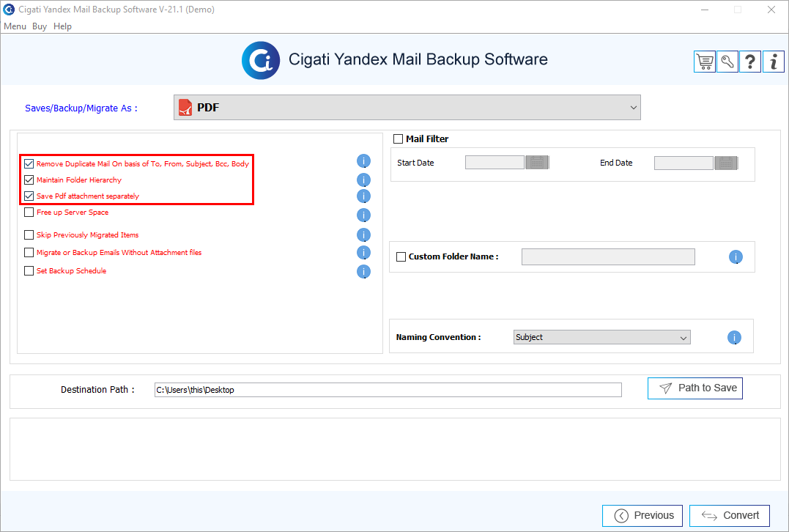The height and width of the screenshot is (532, 789).
Task: Close the Cigati application window
Action: (x=771, y=10)
